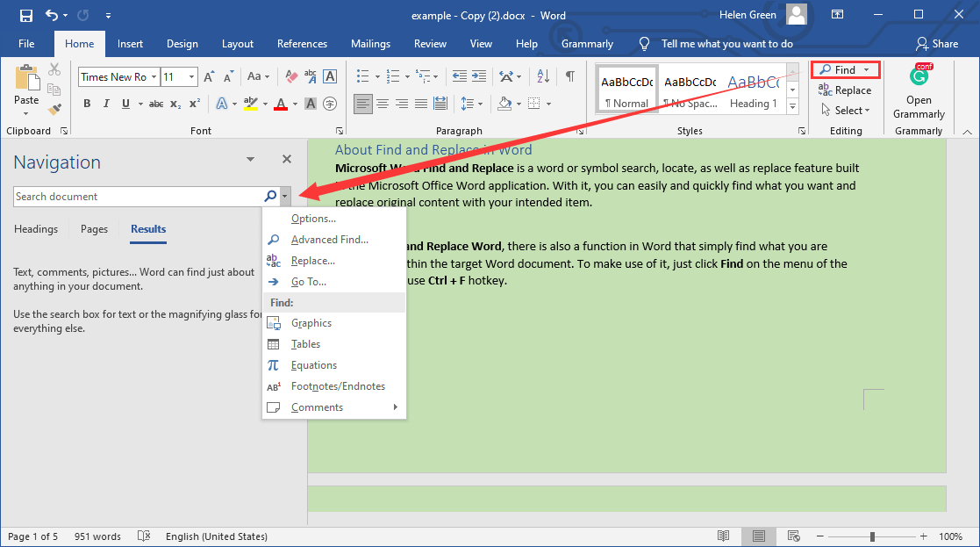Expand the line spacing options
Image resolution: width=980 pixels, height=547 pixels.
pyautogui.click(x=479, y=104)
